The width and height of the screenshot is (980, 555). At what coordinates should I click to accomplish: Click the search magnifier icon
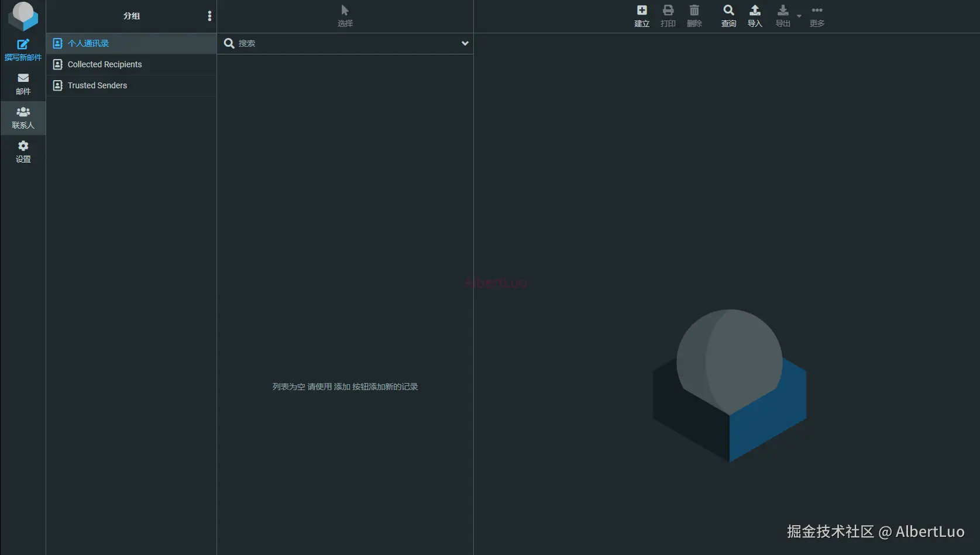tap(229, 43)
